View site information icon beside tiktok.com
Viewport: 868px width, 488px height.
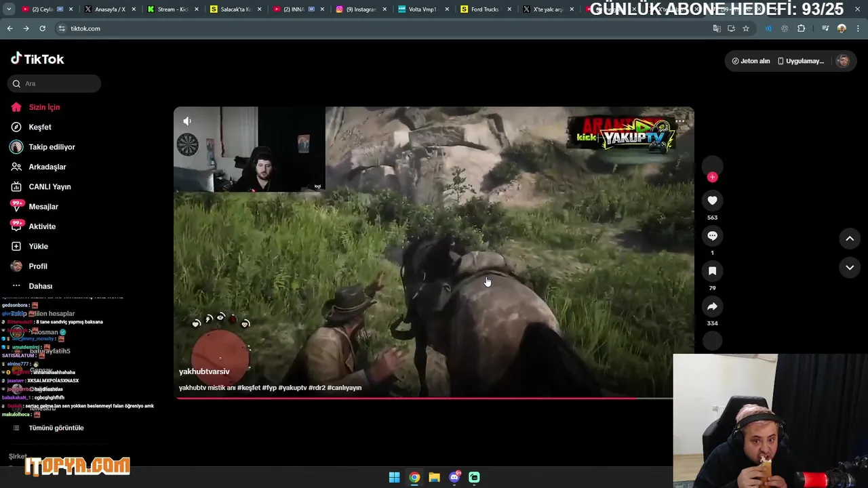[62, 28]
